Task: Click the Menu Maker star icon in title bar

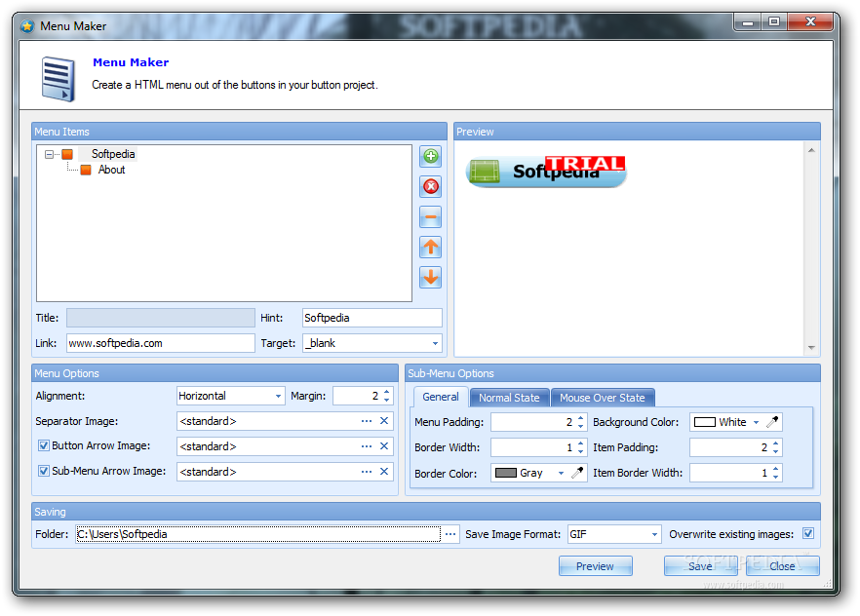Action: (27, 25)
